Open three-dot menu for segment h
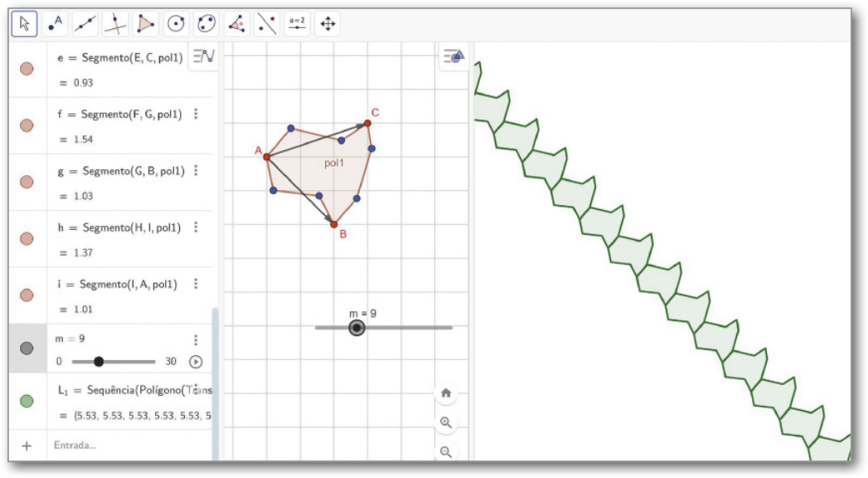The height and width of the screenshot is (478, 868). pos(196,227)
